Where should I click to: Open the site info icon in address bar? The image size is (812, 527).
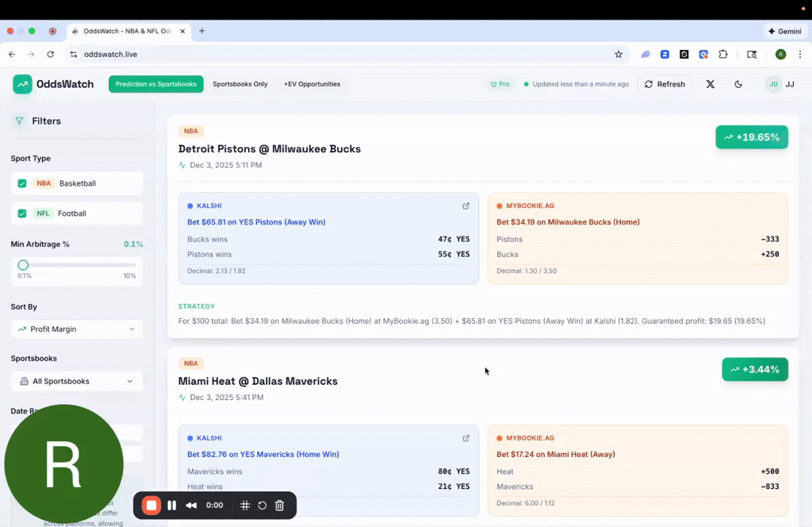(x=74, y=54)
